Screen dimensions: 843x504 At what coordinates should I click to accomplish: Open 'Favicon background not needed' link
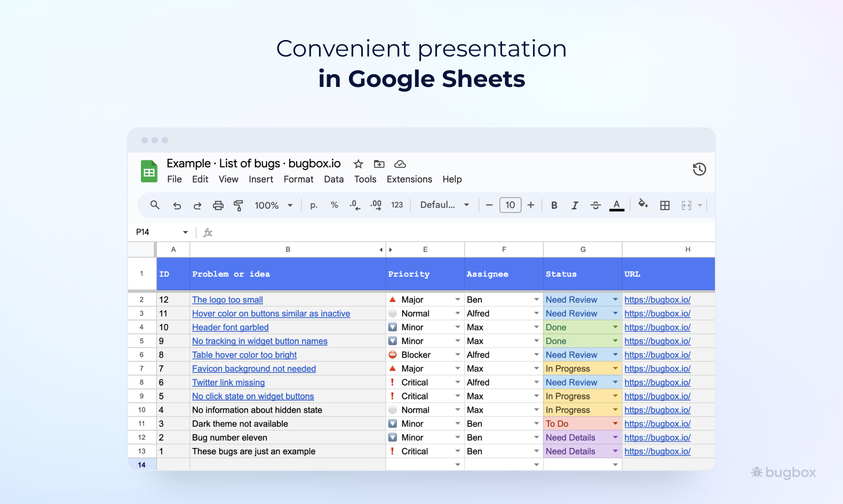pos(254,369)
